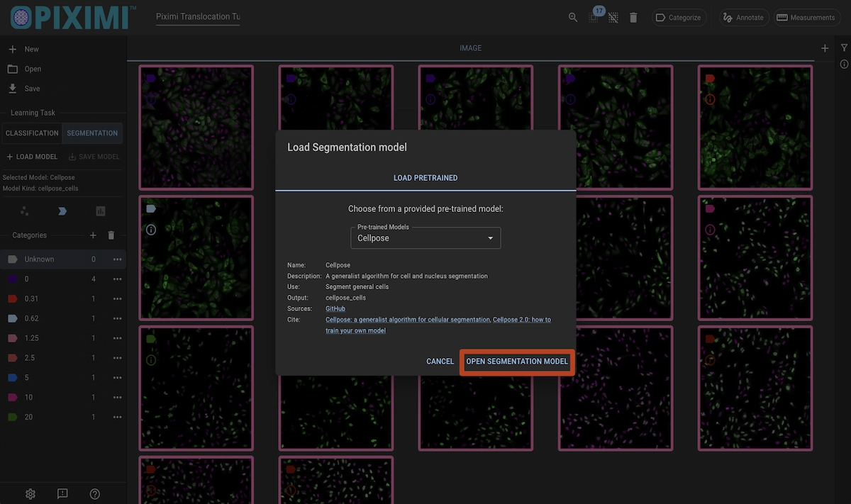Click the green tag icon of category 20
Image resolution: width=851 pixels, height=504 pixels.
coord(13,418)
